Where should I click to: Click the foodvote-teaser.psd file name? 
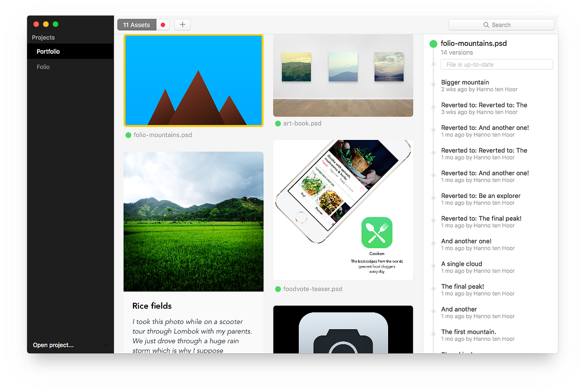(313, 289)
